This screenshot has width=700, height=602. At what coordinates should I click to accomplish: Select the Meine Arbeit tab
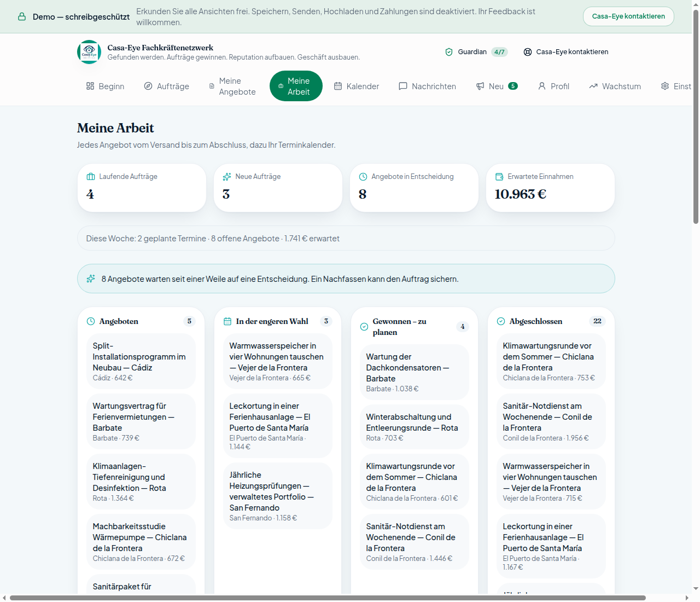coord(296,86)
